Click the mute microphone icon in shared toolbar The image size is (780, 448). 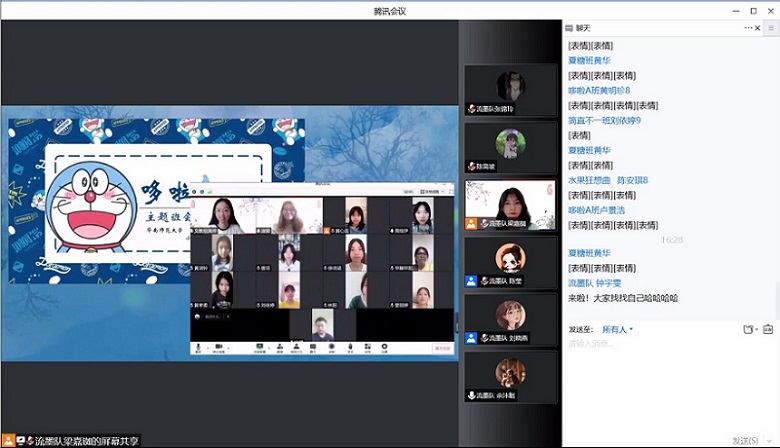[x=199, y=348]
